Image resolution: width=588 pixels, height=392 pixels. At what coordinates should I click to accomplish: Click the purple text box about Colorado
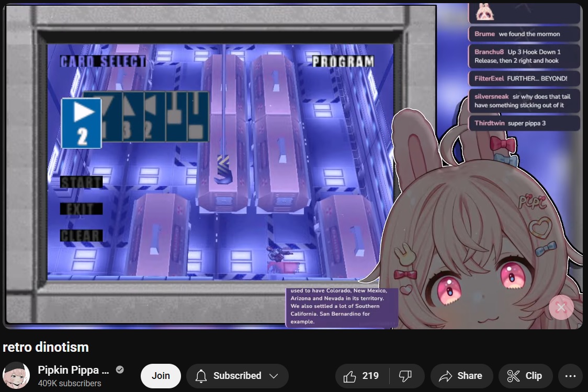coord(342,307)
